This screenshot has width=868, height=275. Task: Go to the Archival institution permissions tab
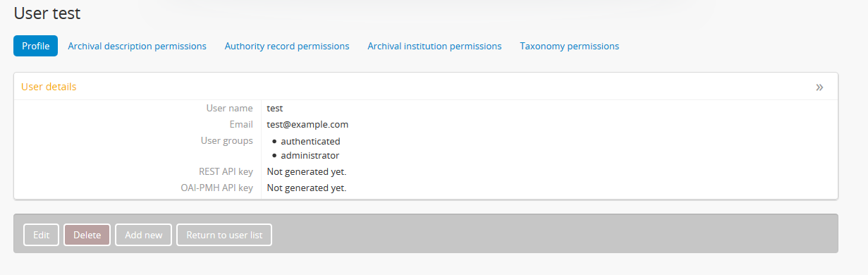click(434, 46)
